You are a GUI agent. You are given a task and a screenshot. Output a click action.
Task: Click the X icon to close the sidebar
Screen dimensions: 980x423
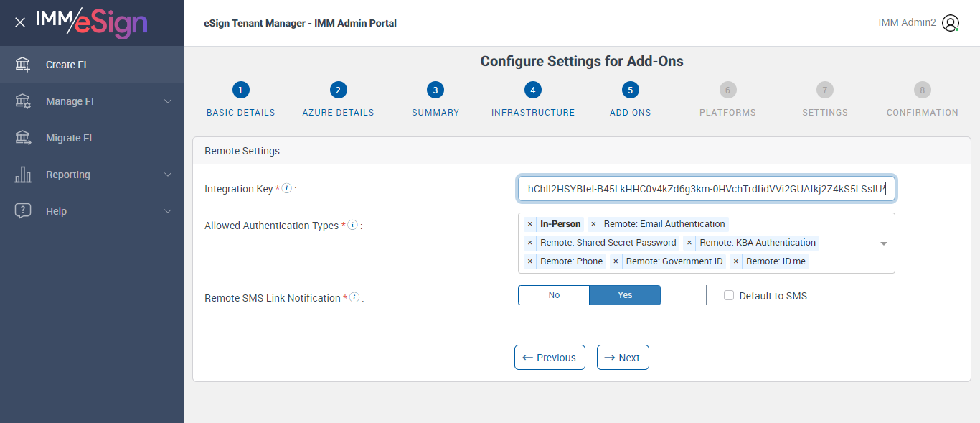click(20, 22)
